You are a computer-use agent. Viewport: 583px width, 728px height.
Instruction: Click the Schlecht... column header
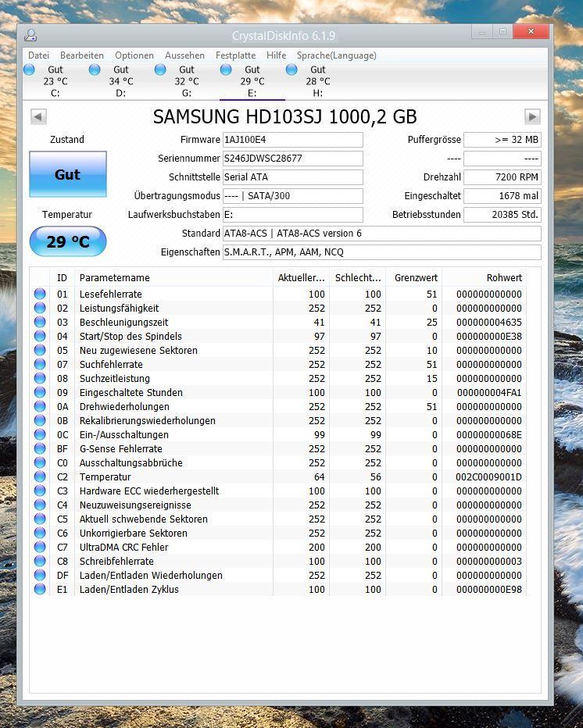[357, 277]
